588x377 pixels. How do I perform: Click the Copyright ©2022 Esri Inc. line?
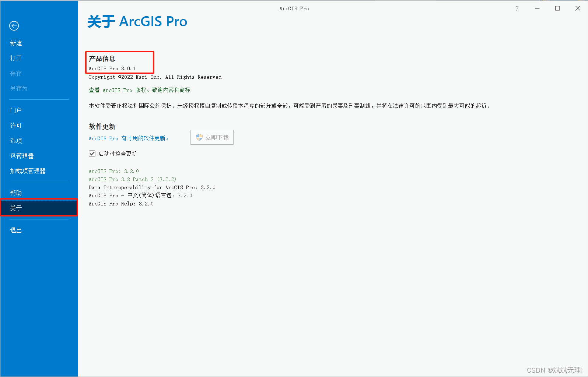[x=155, y=77]
